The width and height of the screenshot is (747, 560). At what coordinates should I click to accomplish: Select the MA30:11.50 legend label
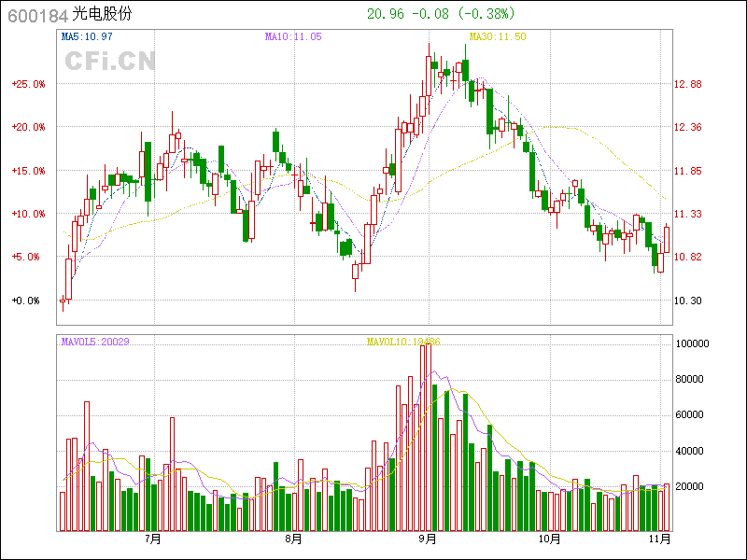pos(498,36)
